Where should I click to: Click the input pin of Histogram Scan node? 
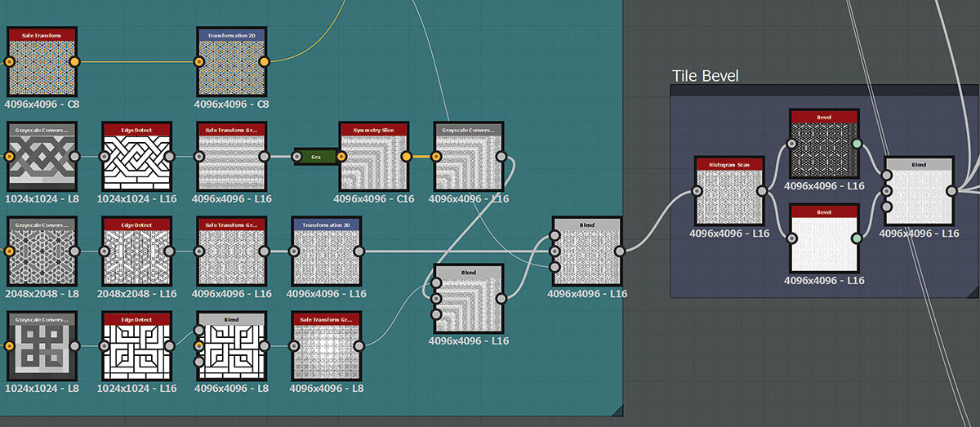point(697,191)
